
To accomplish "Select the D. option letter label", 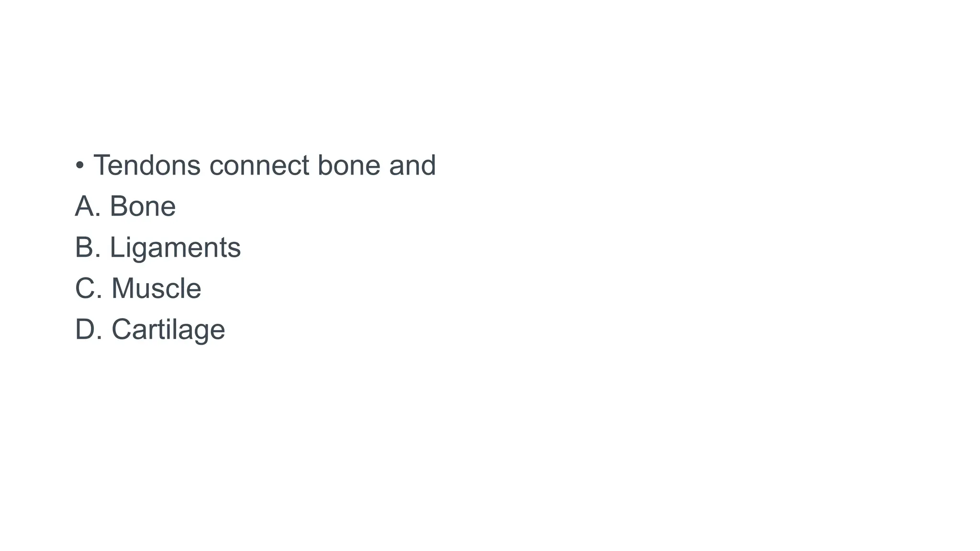I will 89,330.
